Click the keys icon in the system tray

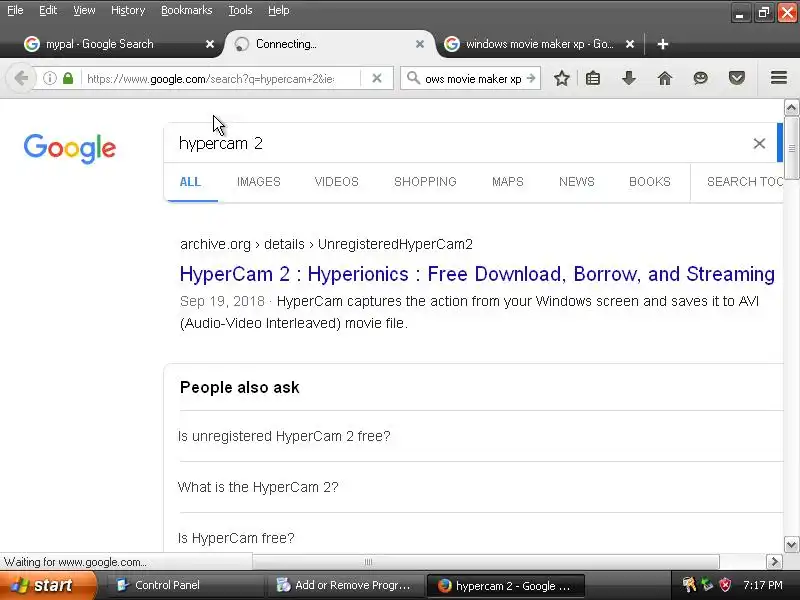pos(689,585)
